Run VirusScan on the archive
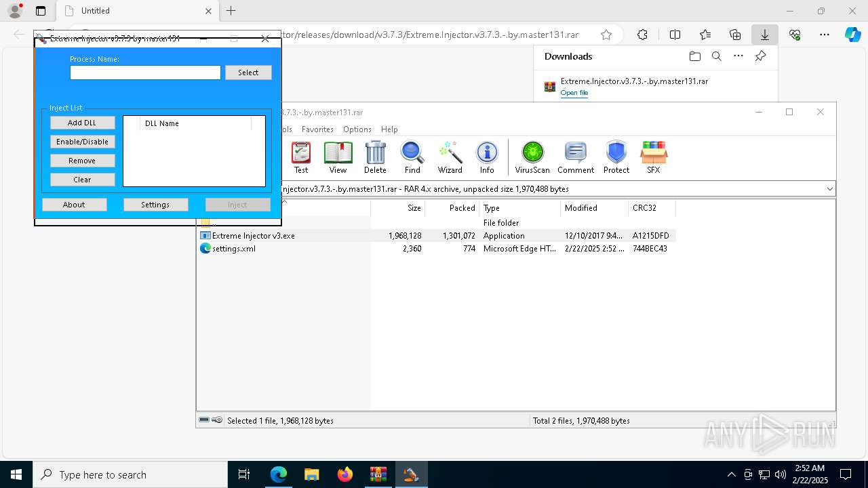 pyautogui.click(x=533, y=157)
